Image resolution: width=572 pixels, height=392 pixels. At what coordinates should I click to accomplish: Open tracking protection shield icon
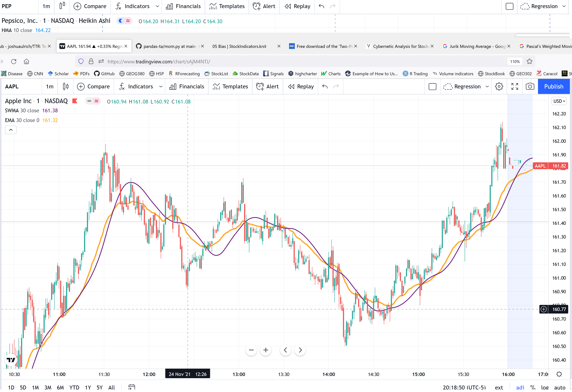click(x=81, y=62)
